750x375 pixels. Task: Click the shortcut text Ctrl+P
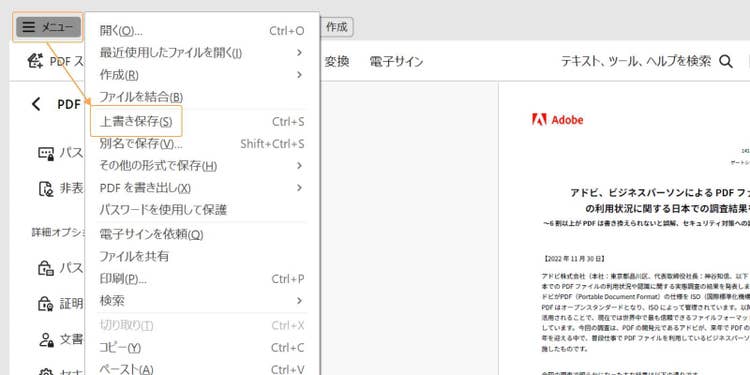287,279
